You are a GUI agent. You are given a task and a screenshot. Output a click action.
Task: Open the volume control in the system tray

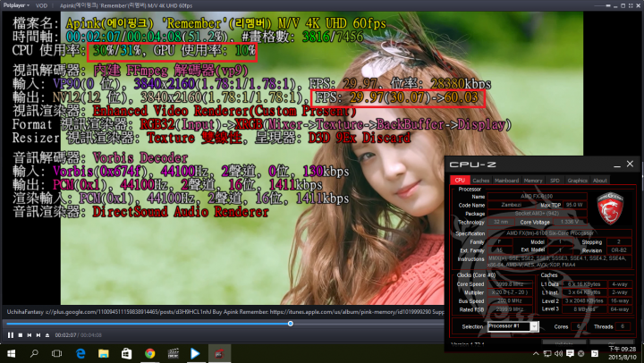click(x=558, y=353)
